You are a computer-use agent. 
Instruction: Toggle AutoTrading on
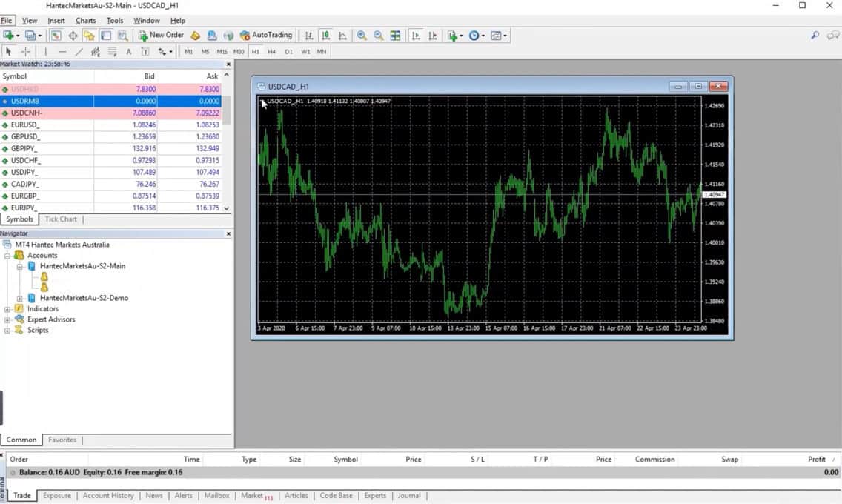click(x=265, y=35)
